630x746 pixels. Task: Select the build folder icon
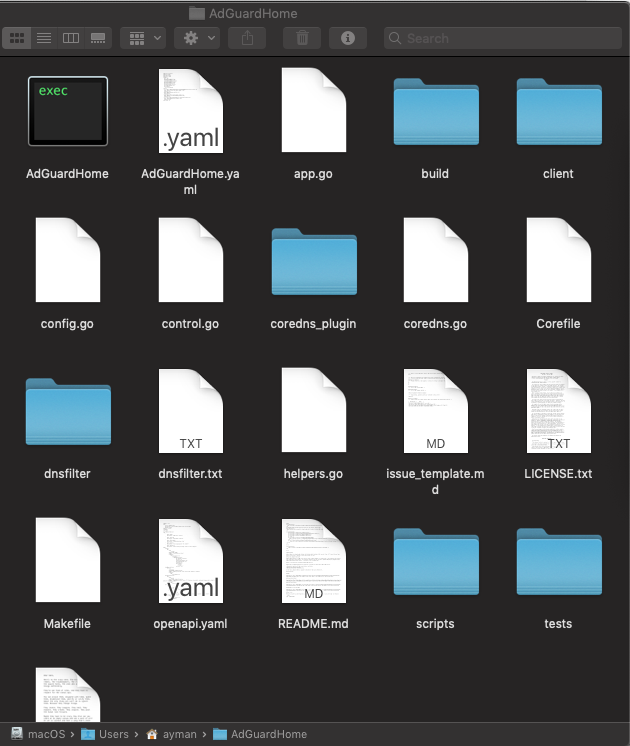[x=436, y=112]
